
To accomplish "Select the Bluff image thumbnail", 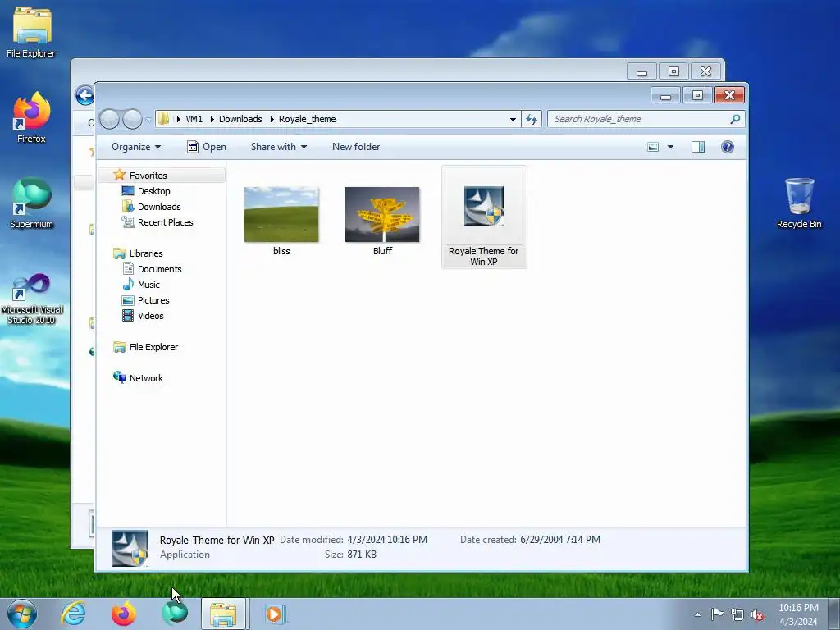I will (382, 214).
